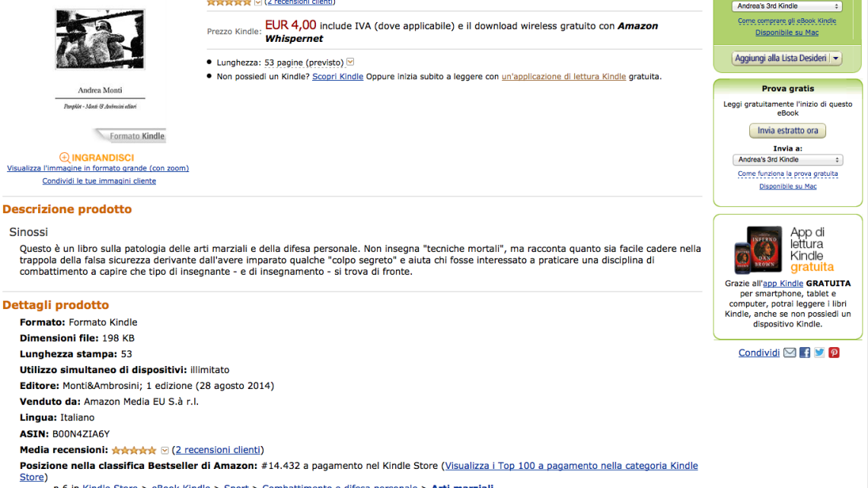Screen dimensions: 868x488
Task: Follow the Come comprare gli eBook Kindle link
Action: (787, 22)
